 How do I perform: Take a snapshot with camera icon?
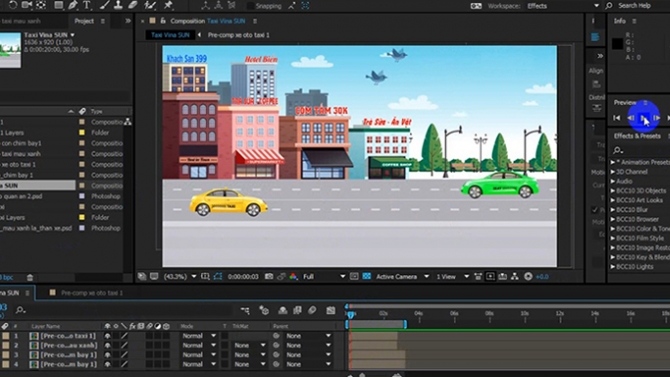[269, 277]
